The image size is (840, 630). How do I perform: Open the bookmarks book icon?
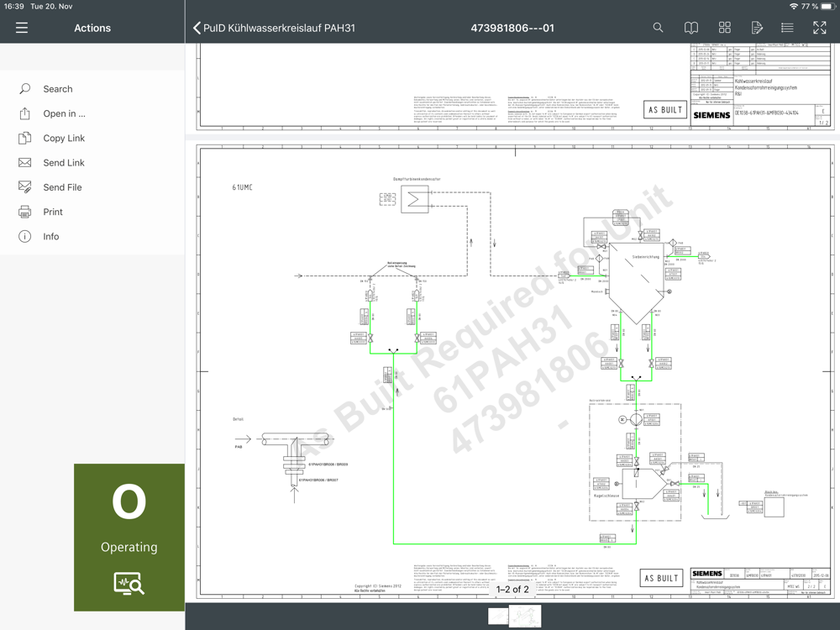pyautogui.click(x=691, y=28)
